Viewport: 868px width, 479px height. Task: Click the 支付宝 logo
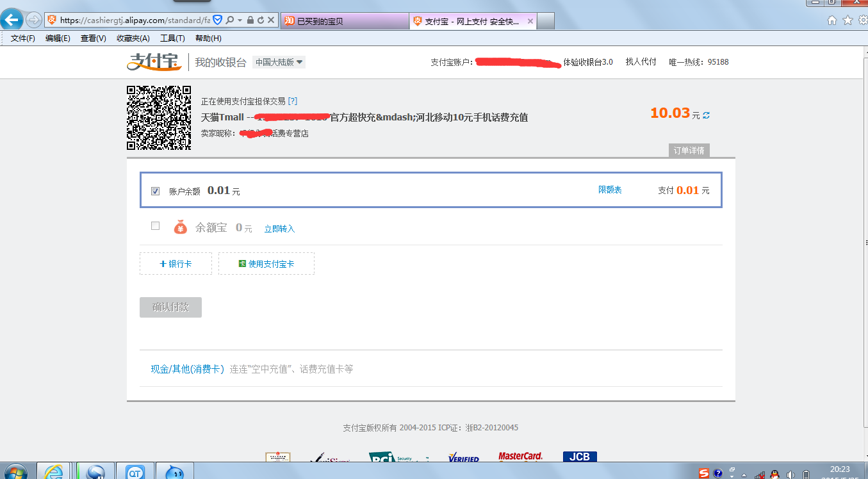click(154, 61)
